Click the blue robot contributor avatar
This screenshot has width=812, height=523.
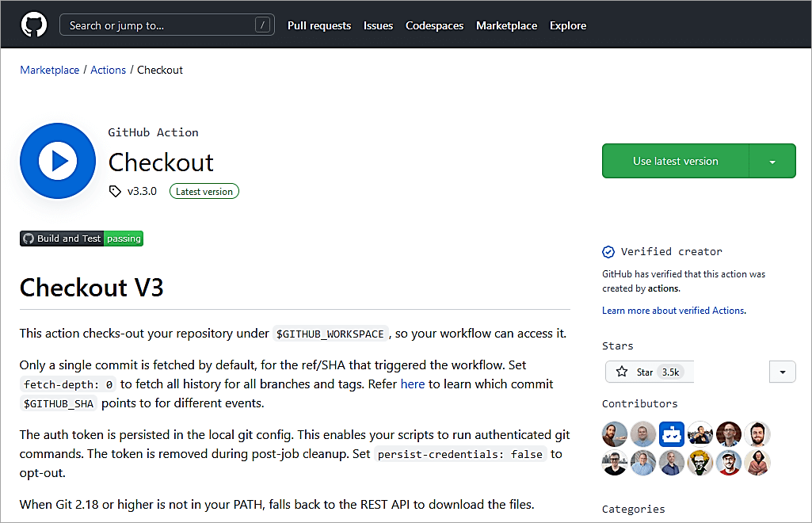[672, 434]
